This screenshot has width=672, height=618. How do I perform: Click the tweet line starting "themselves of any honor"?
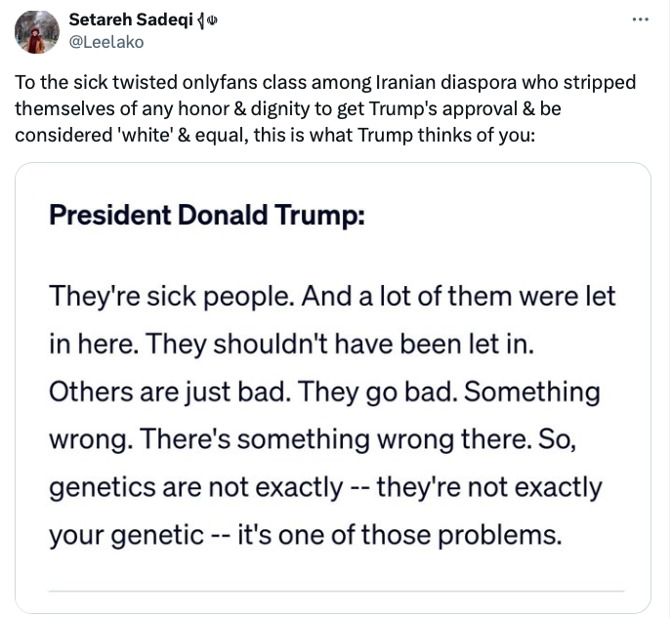click(x=287, y=107)
